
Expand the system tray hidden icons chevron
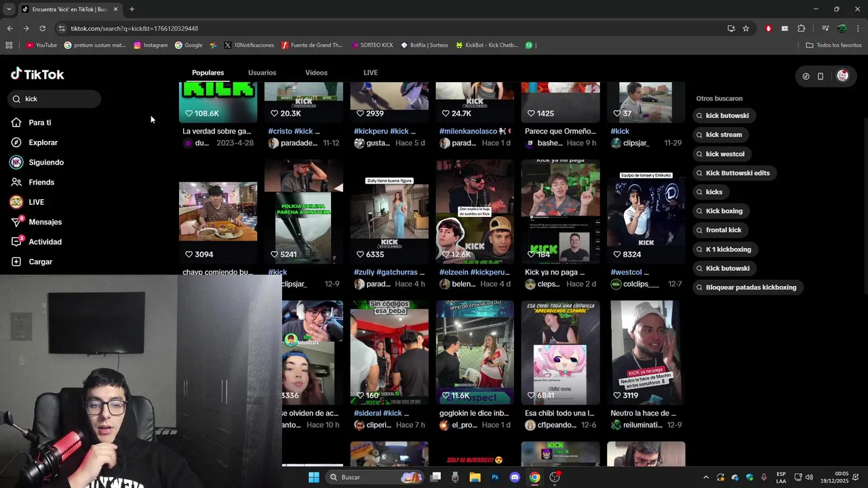705,477
